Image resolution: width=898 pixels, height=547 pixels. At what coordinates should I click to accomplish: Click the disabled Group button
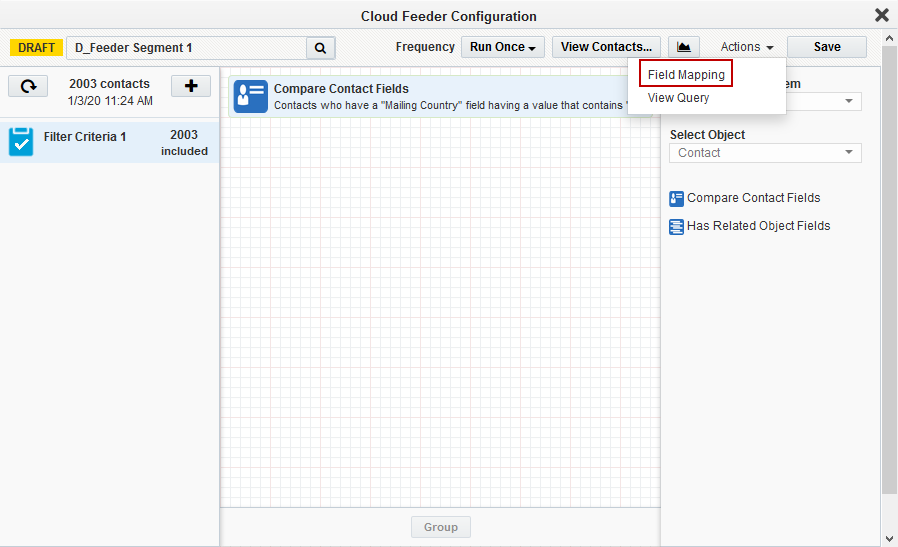440,527
